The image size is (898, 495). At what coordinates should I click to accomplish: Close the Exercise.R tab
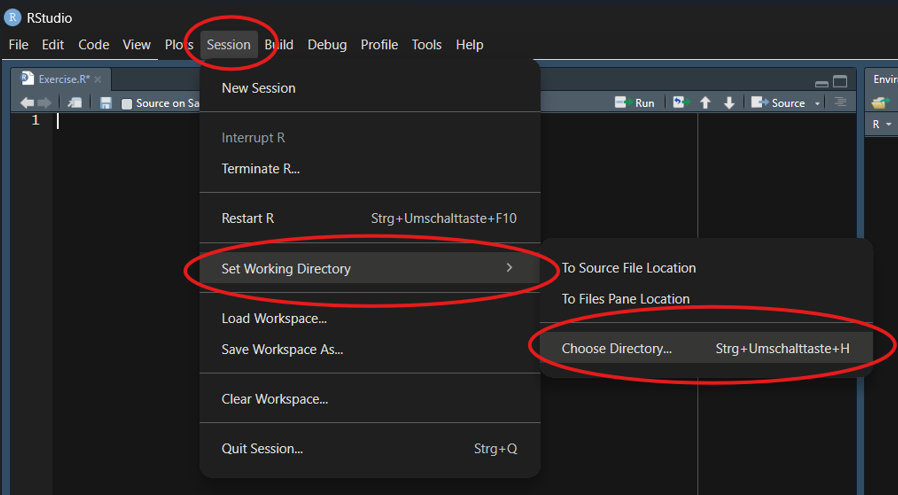click(x=98, y=80)
